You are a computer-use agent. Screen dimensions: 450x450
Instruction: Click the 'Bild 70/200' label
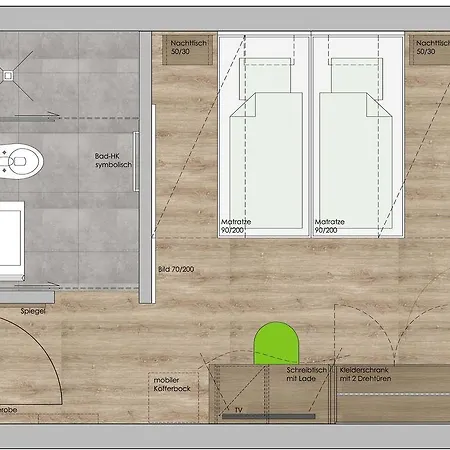[x=176, y=269]
